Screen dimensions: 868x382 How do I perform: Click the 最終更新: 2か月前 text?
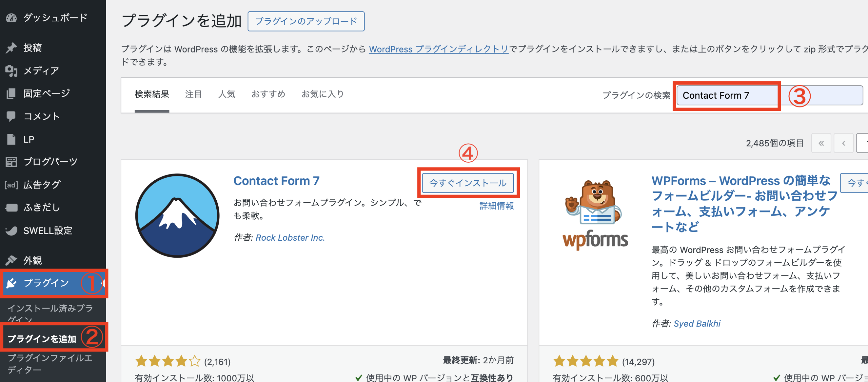pyautogui.click(x=478, y=360)
